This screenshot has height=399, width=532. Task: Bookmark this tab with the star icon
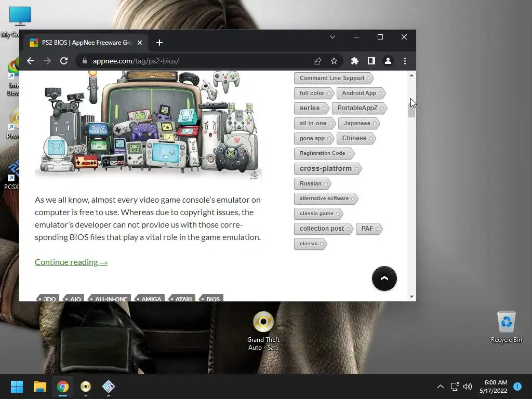tap(334, 61)
